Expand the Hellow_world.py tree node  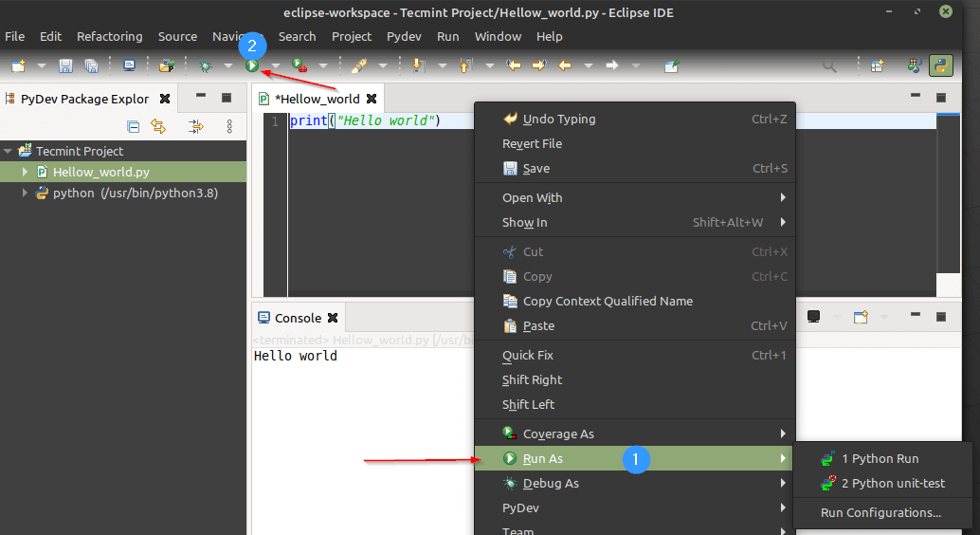[25, 172]
